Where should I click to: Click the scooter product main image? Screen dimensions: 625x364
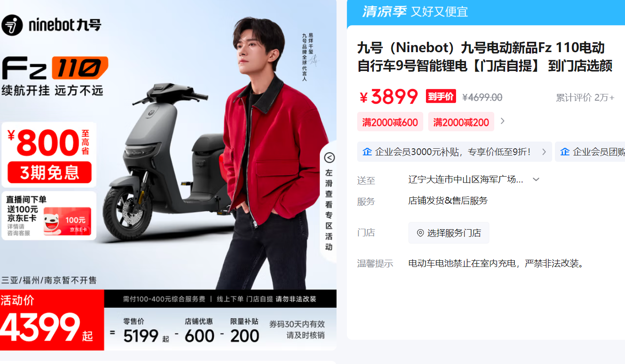pyautogui.click(x=168, y=175)
